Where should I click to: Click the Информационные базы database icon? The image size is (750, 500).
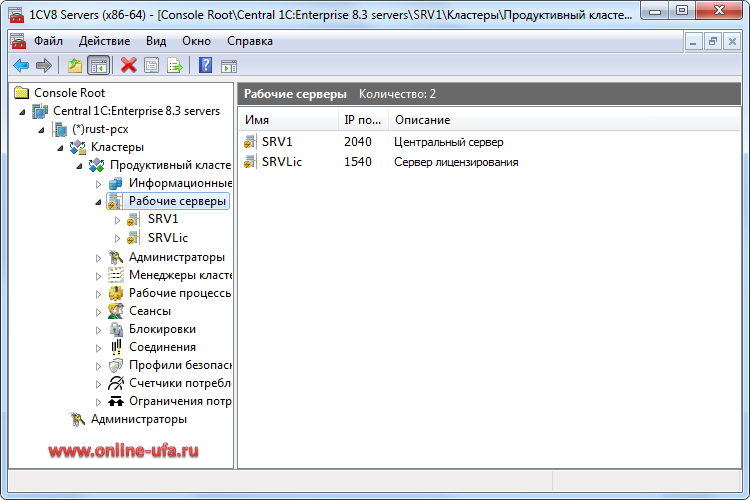point(115,183)
